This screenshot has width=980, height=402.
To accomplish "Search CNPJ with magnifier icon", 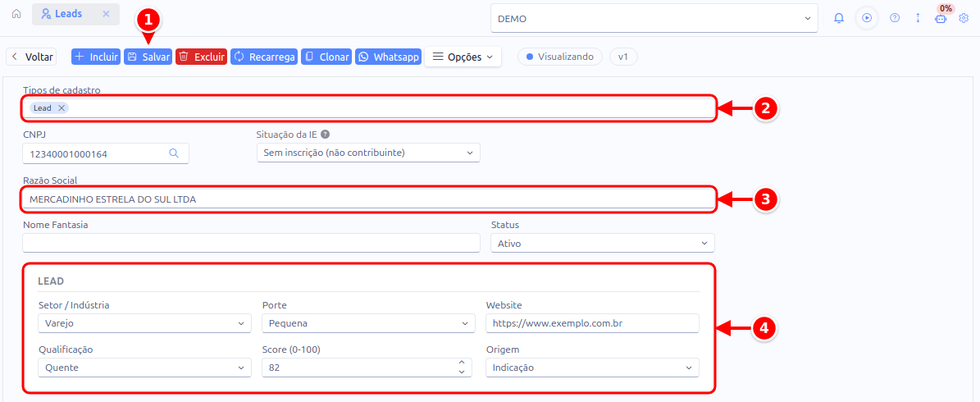I will tap(174, 153).
